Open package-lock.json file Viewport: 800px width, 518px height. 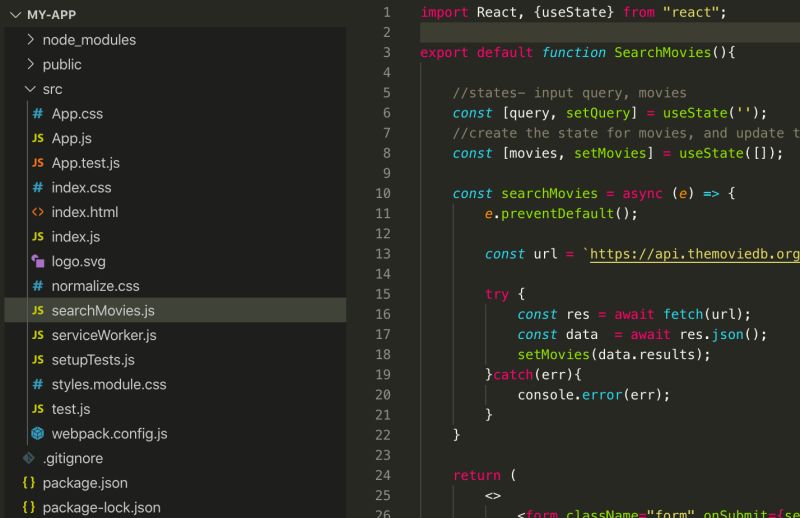[102, 508]
